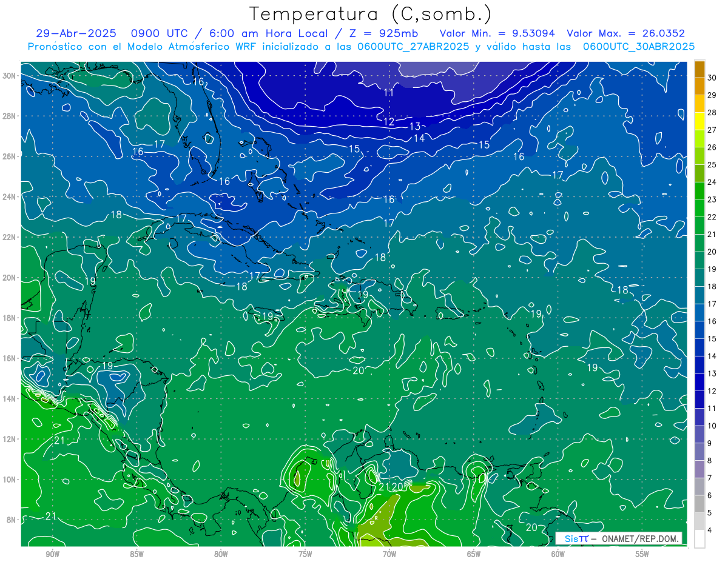728x562 pixels.
Task: Click the "12N" latitude axis label
Action: [x=10, y=438]
